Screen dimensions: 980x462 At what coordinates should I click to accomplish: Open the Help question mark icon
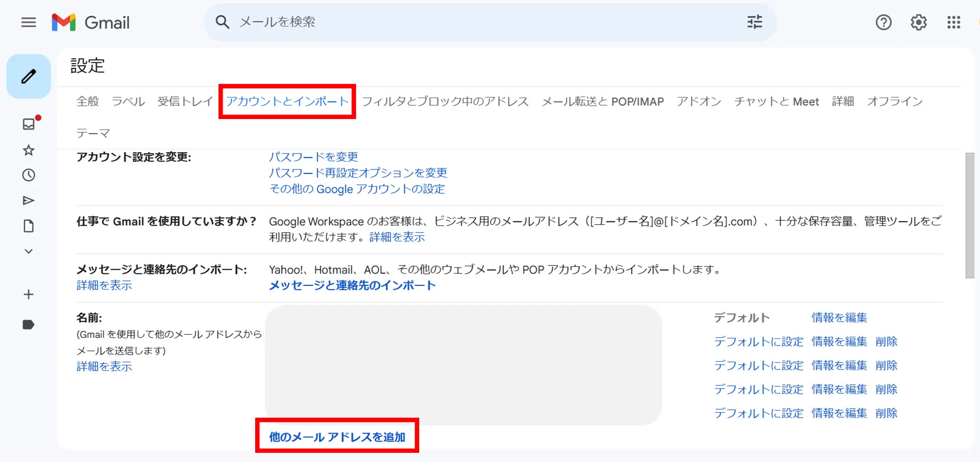point(883,22)
